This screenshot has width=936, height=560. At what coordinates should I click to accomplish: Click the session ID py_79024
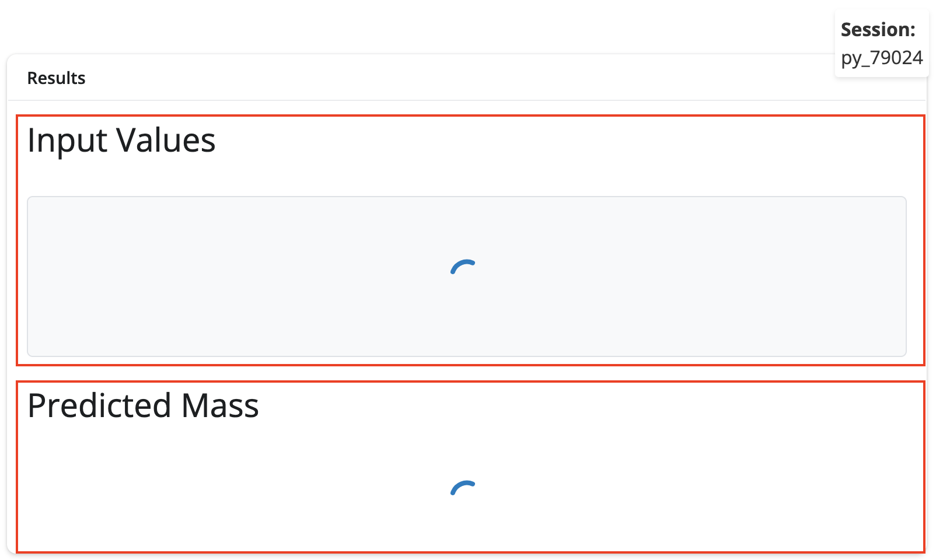[882, 58]
